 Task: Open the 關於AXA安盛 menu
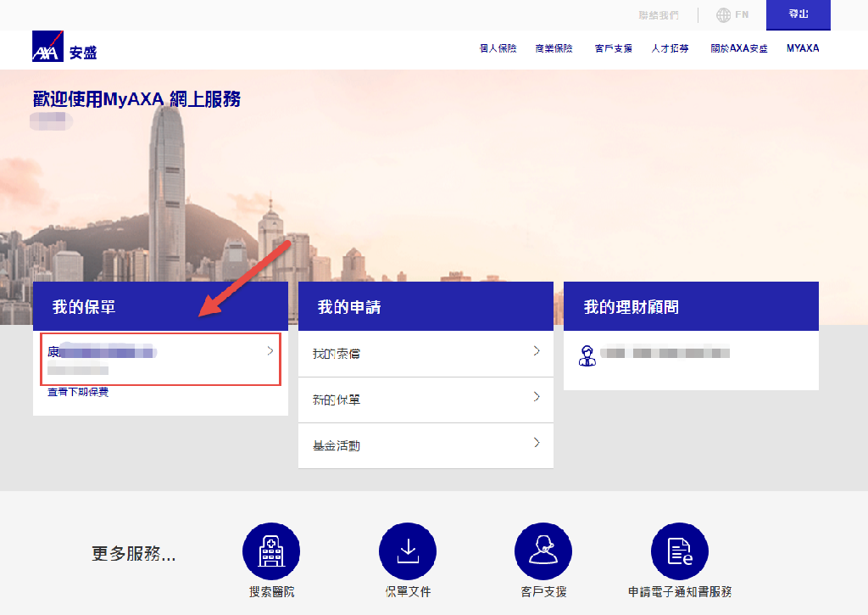pyautogui.click(x=739, y=48)
